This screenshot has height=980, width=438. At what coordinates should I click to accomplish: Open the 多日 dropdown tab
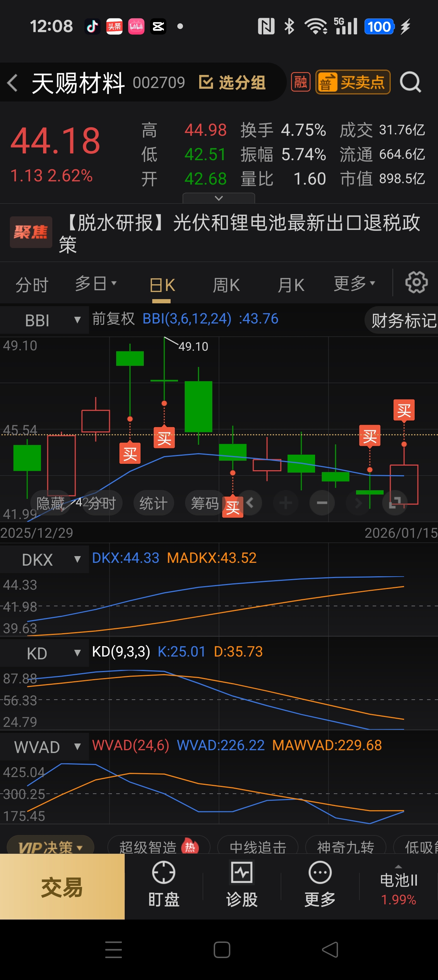95,284
